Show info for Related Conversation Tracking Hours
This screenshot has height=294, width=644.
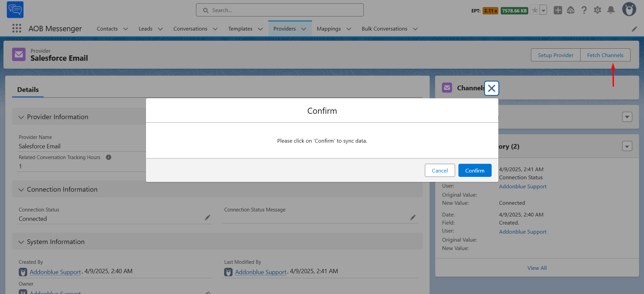click(108, 157)
